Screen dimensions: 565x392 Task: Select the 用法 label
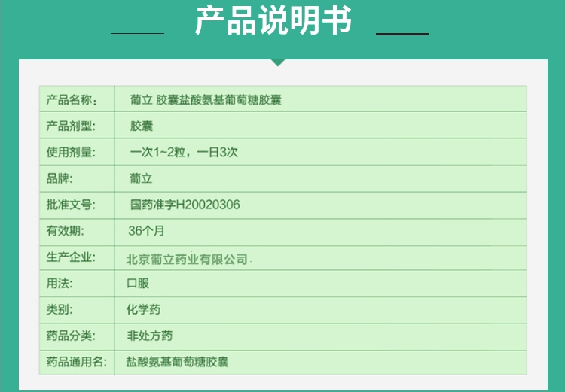tap(59, 284)
